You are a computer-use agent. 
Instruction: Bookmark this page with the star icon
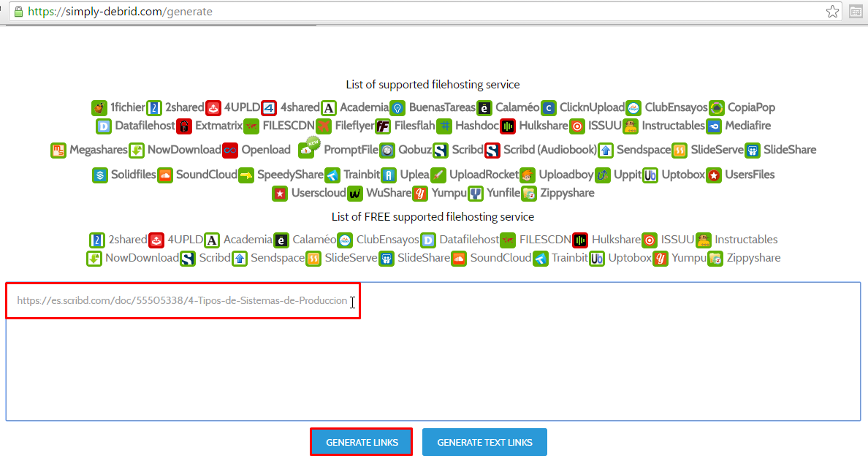point(832,11)
